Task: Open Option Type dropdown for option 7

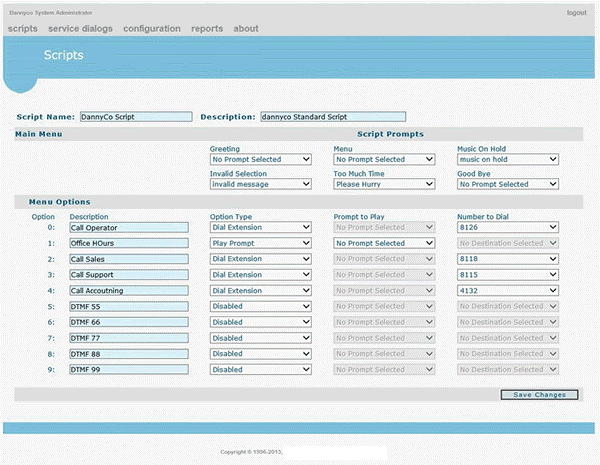Action: (261, 338)
